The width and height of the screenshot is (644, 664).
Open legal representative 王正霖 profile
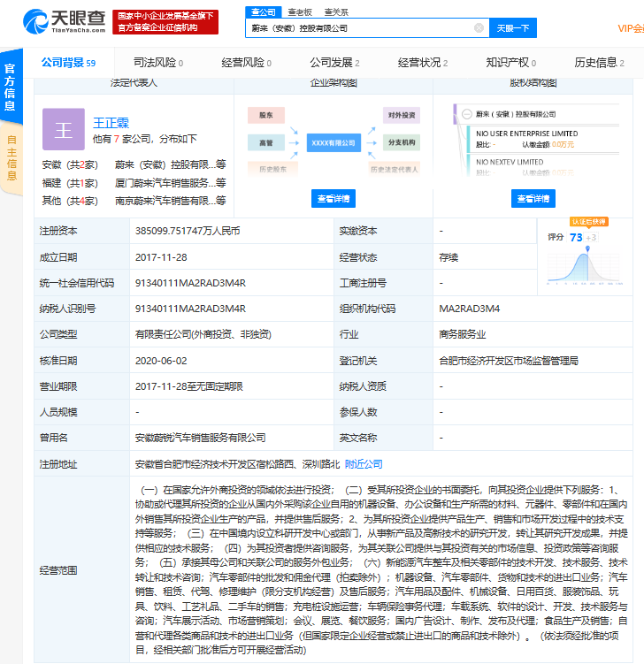[111, 123]
